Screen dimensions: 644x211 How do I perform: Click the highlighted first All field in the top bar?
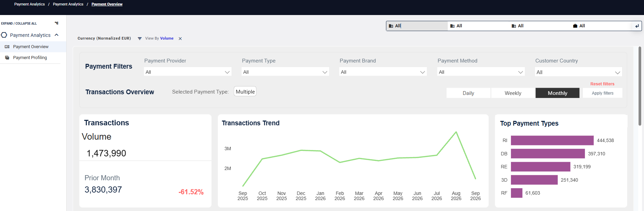pos(417,26)
